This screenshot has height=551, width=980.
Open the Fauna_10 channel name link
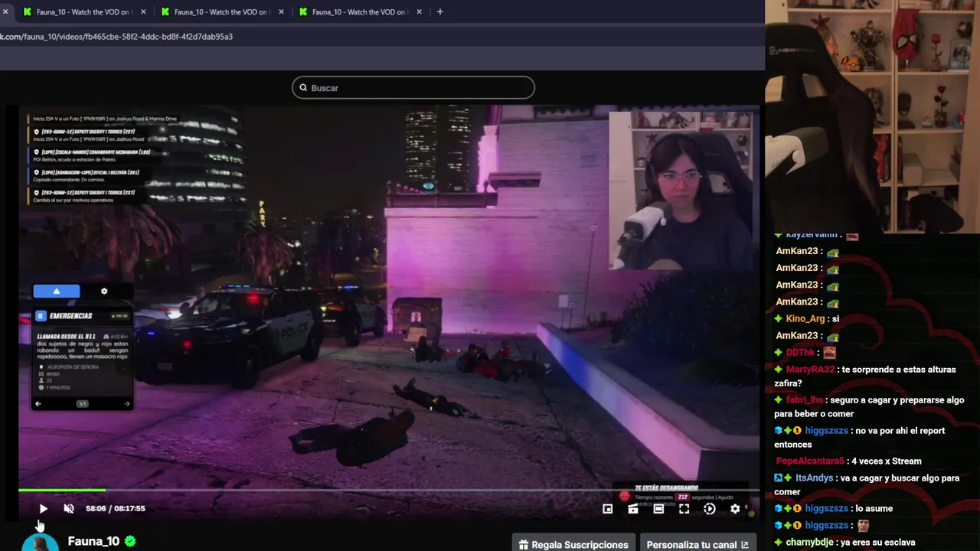[93, 542]
